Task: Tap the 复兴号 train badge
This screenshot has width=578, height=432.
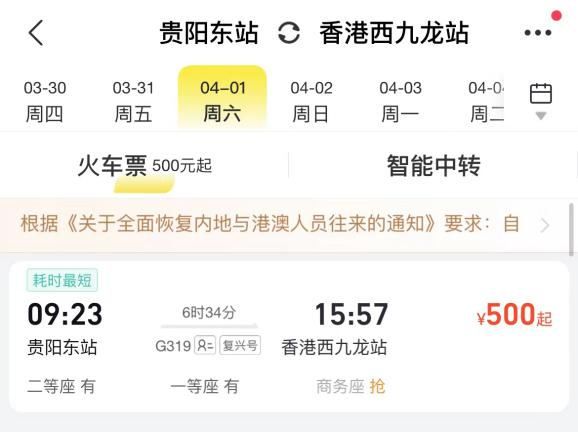Action: [240, 345]
